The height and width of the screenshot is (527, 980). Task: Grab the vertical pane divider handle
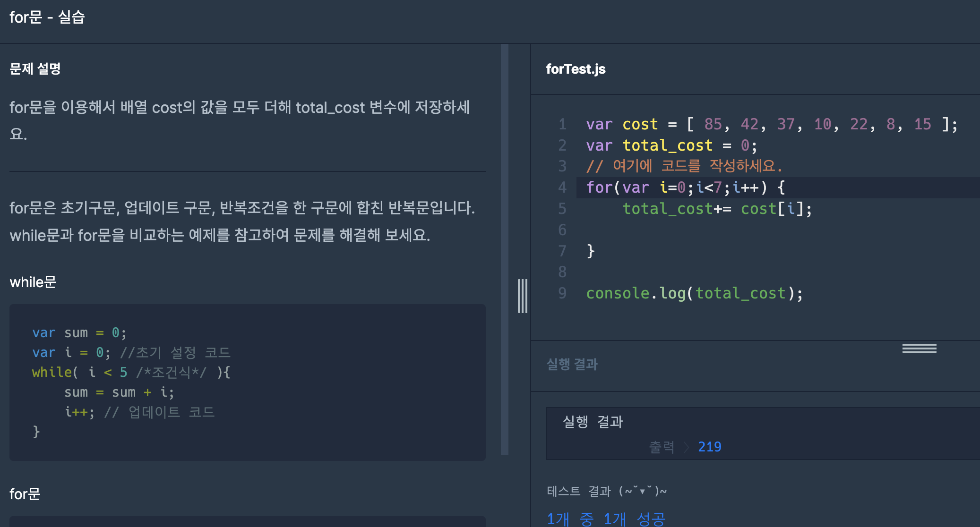coord(522,296)
